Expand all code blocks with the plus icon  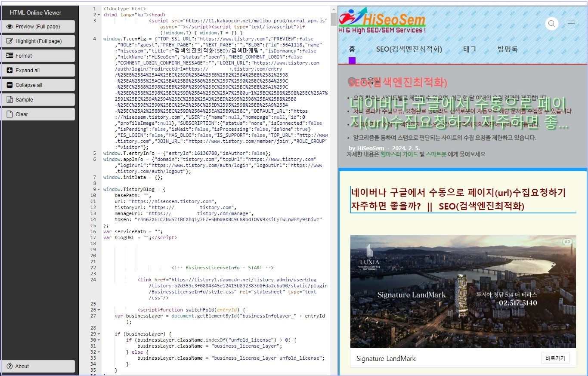pos(10,70)
